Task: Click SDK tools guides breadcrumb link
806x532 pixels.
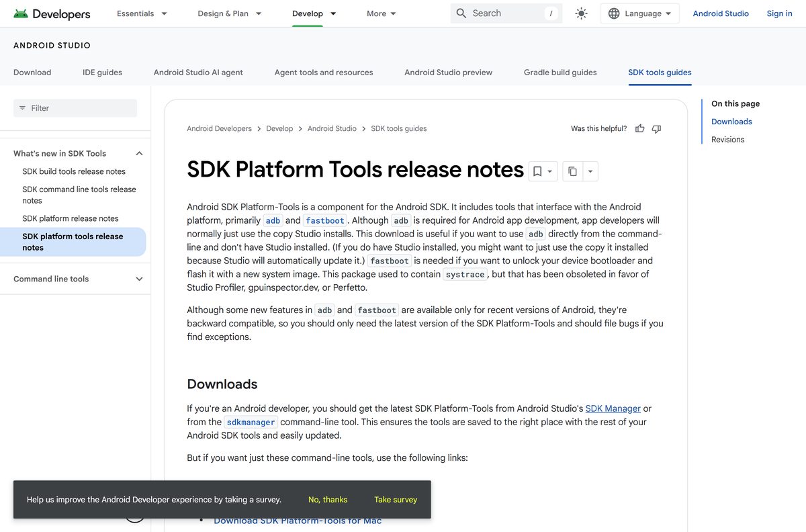Action: coord(399,128)
